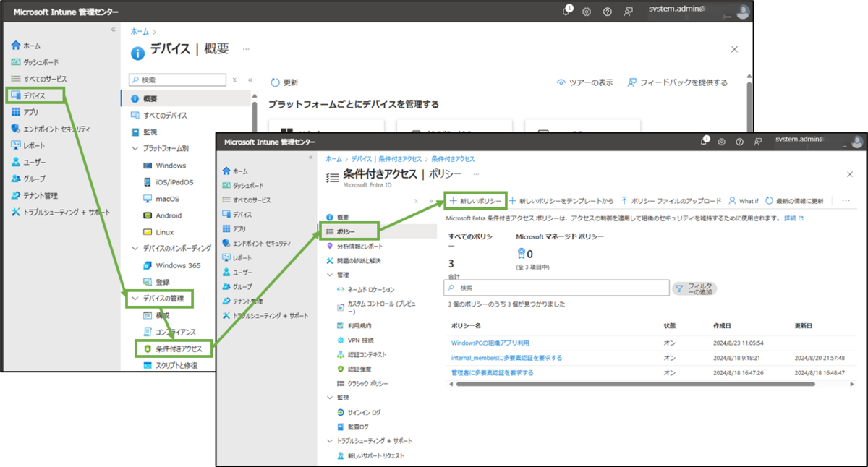
Task: Open 概要 in the device menu
Action: [150, 98]
